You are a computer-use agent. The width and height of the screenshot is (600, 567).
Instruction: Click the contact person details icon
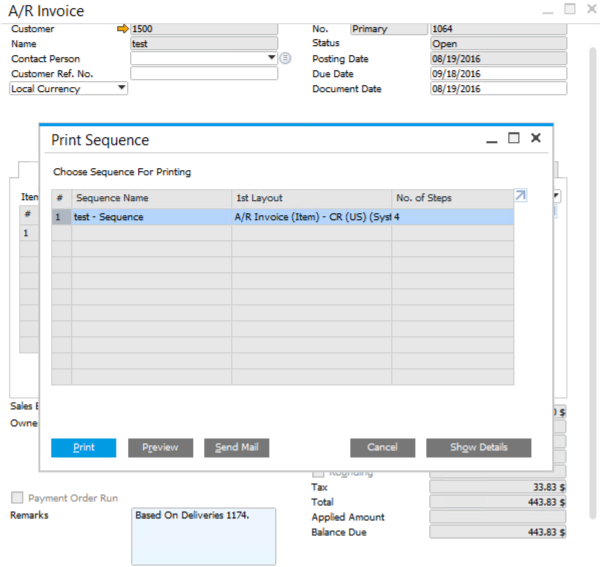(x=285, y=59)
